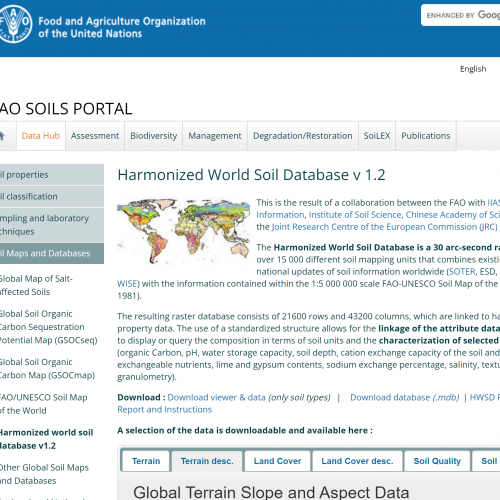The height and width of the screenshot is (500, 500).
Task: Open the HWSD link after database download
Action: click(x=485, y=397)
